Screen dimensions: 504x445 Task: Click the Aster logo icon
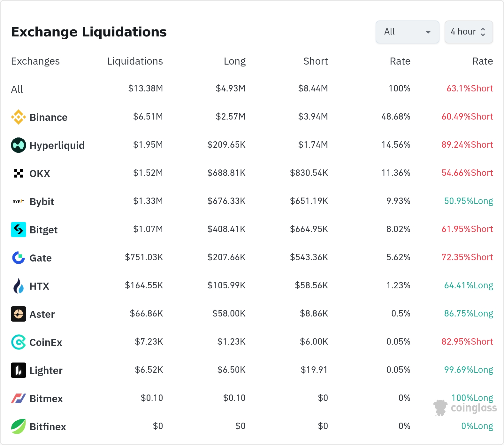(x=19, y=314)
